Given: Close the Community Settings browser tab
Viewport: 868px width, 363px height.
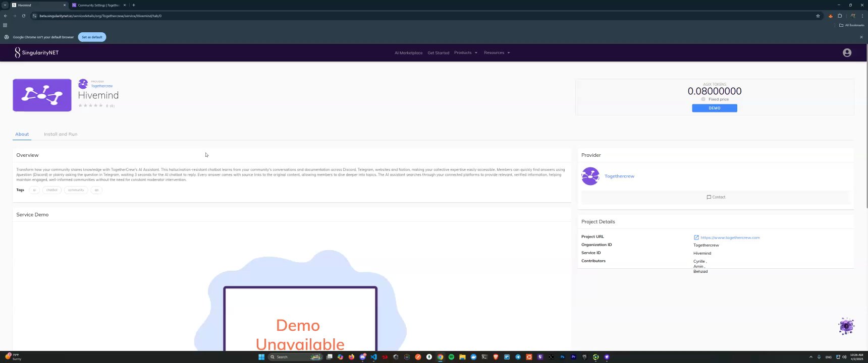Looking at the screenshot, I should click(x=125, y=5).
